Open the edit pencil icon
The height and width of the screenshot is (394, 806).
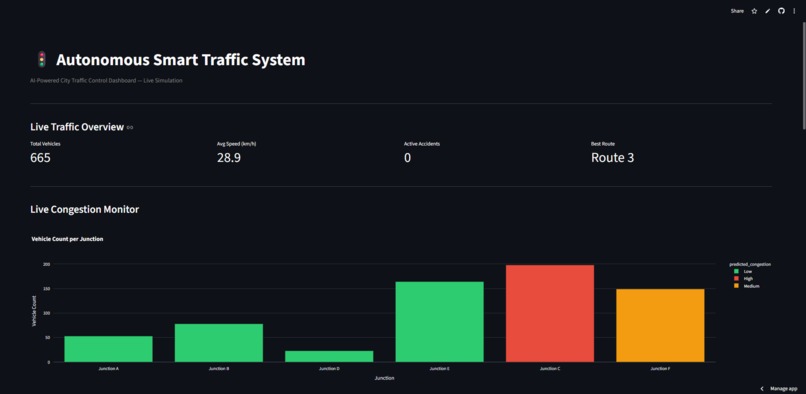coord(767,11)
